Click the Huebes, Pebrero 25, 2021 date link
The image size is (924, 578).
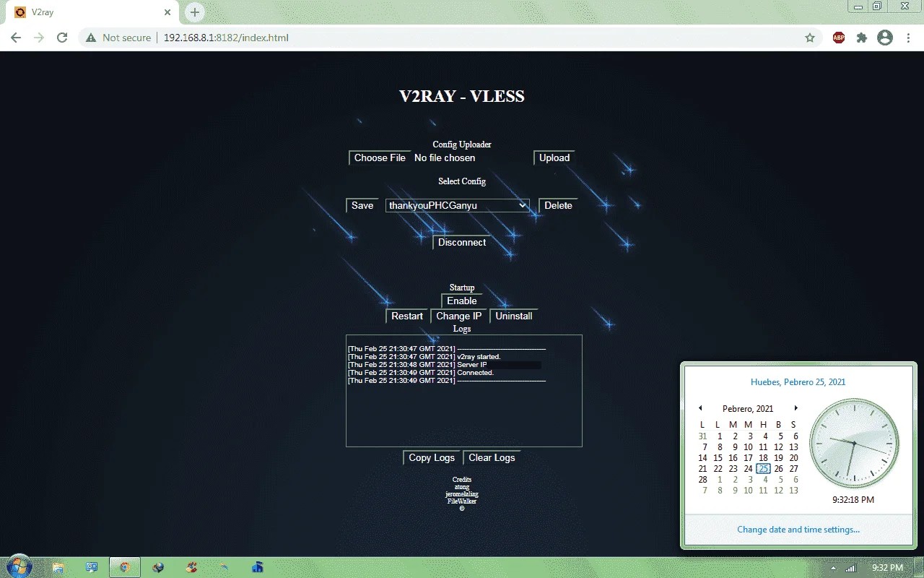[x=798, y=382]
